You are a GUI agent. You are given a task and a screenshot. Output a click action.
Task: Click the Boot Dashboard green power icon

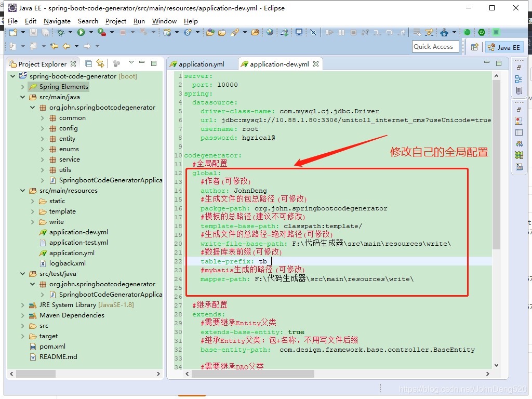(x=481, y=33)
